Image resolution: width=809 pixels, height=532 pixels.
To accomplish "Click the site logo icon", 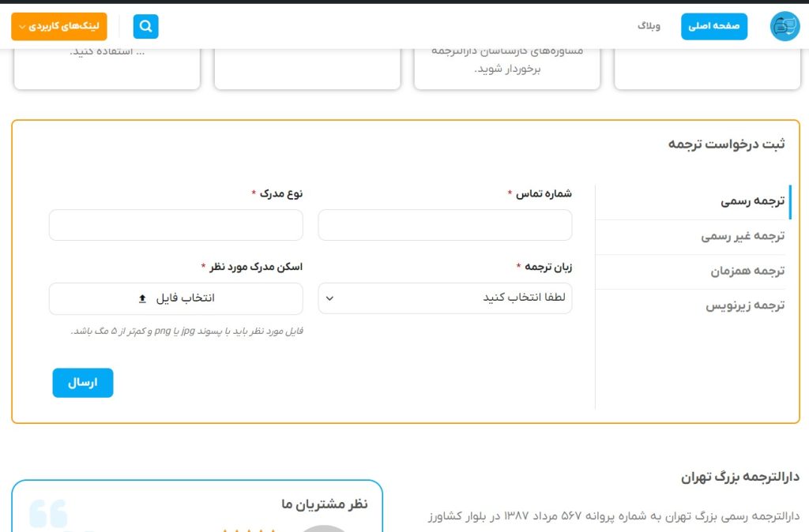I will (785, 27).
